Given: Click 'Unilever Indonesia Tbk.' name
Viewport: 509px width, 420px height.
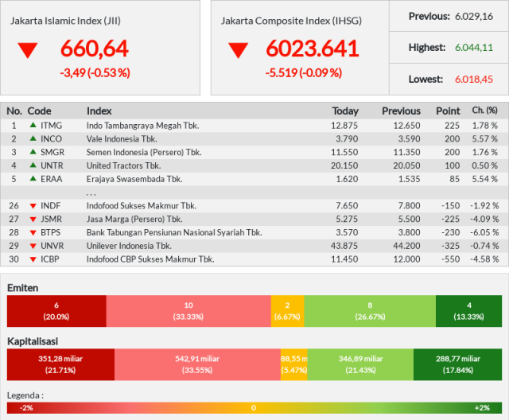Looking at the screenshot, I should (x=129, y=246).
